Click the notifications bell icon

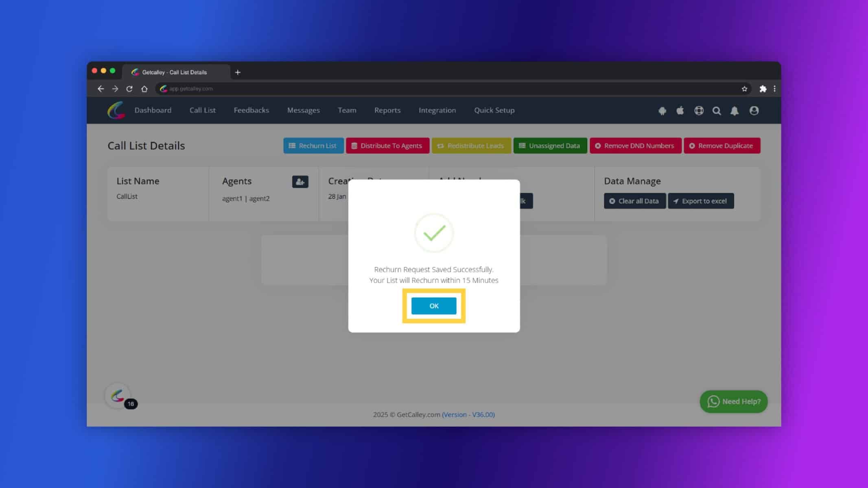[x=735, y=110]
